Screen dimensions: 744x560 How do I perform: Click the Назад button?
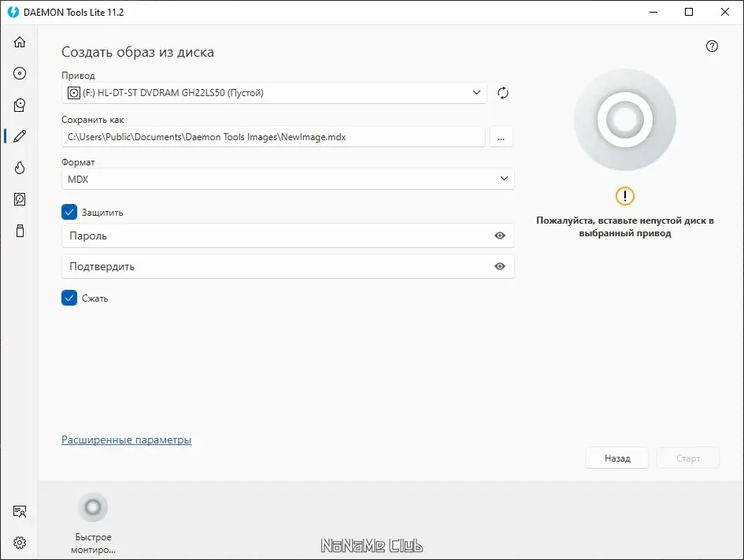click(x=617, y=458)
